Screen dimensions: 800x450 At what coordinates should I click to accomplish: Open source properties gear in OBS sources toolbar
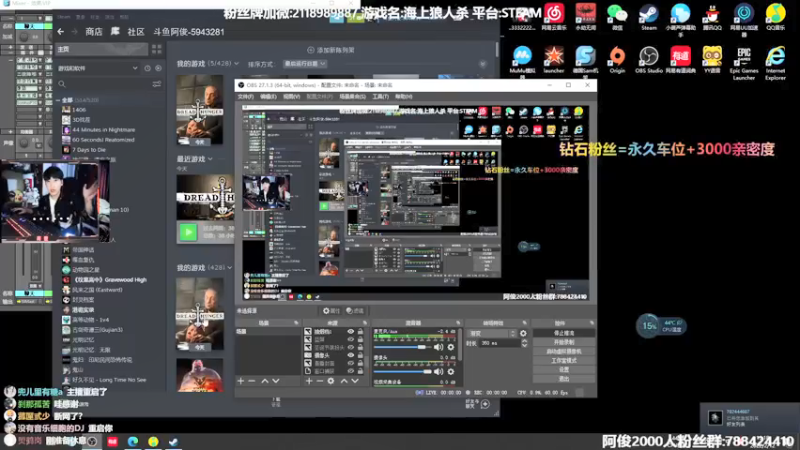coord(331,381)
